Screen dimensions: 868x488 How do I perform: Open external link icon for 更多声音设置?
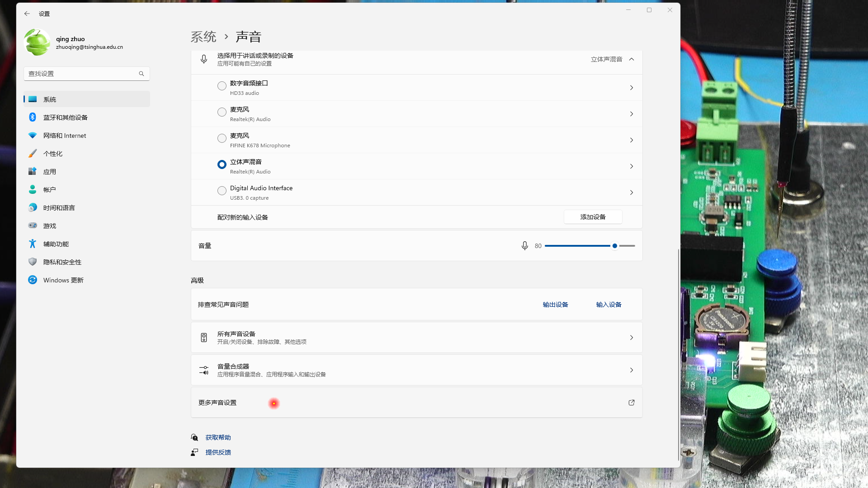tap(632, 403)
